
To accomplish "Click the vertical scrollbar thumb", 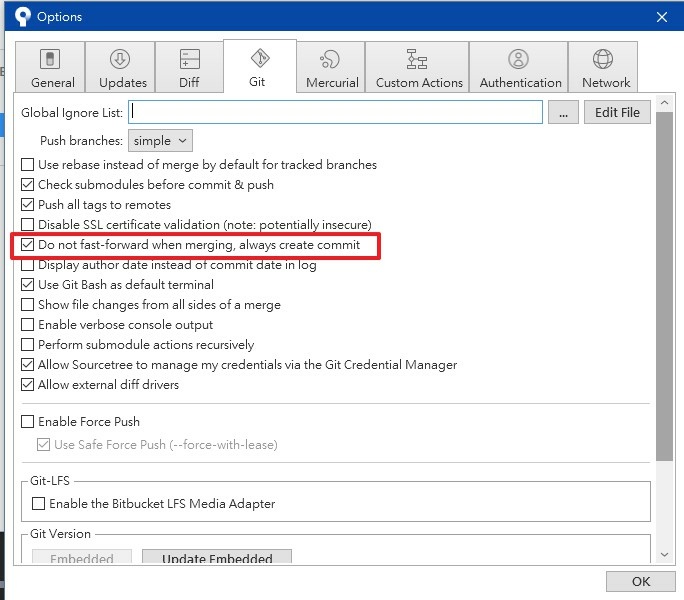I will pyautogui.click(x=664, y=286).
